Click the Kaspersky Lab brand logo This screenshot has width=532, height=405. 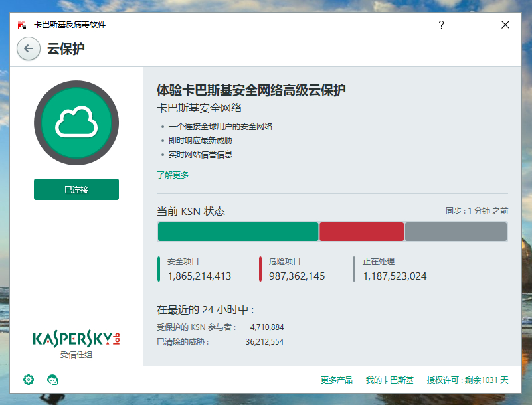(76, 338)
